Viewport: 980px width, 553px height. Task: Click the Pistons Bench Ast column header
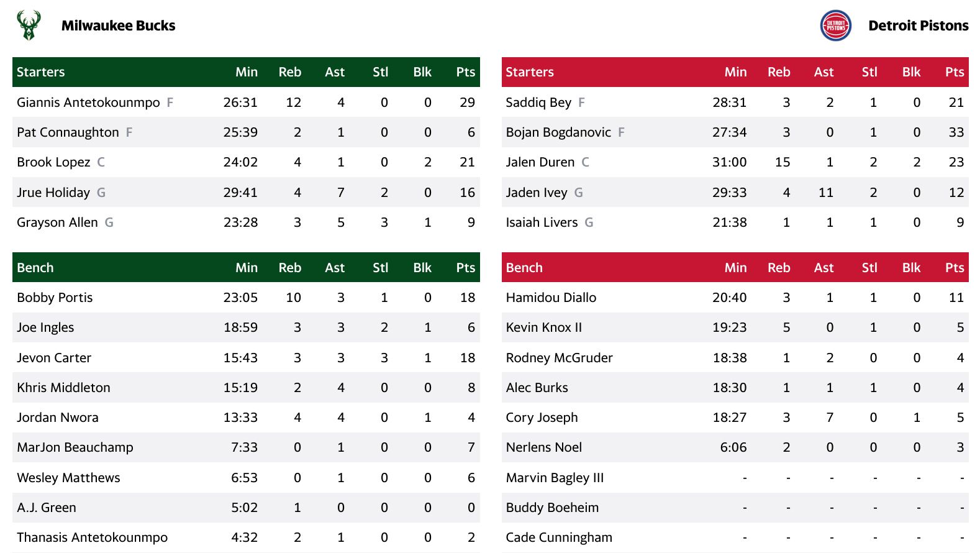(823, 268)
